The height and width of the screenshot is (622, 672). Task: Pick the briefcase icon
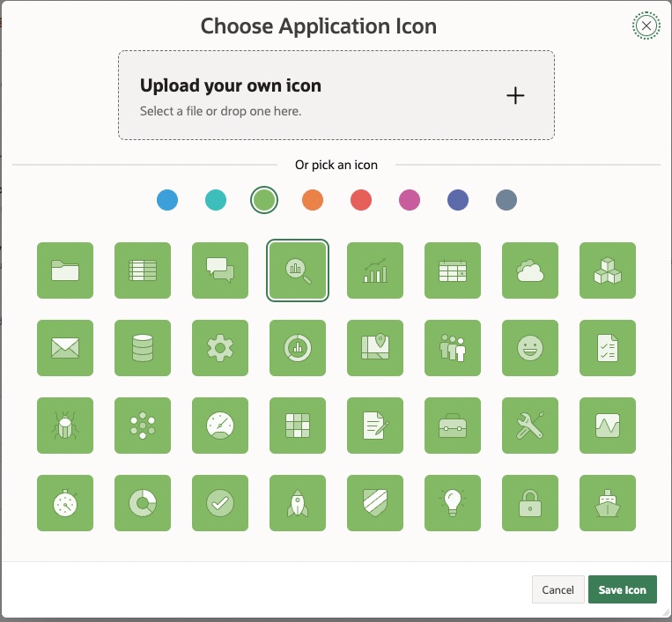tap(453, 426)
